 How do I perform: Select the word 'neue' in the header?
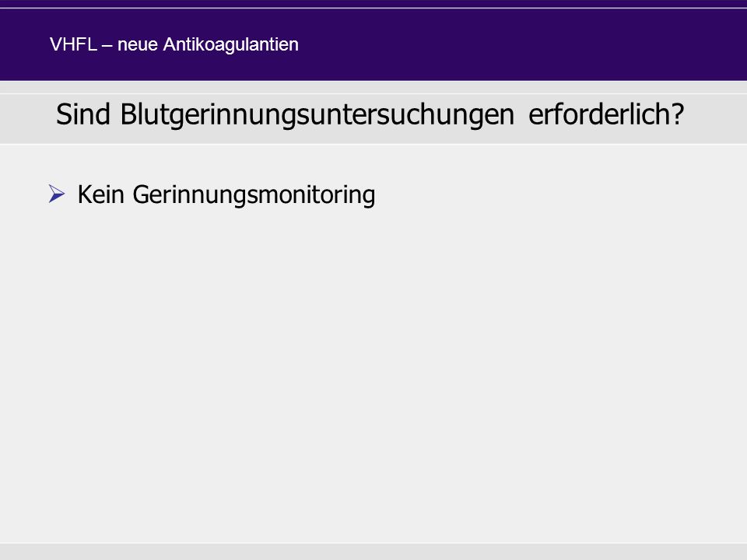[x=137, y=45]
